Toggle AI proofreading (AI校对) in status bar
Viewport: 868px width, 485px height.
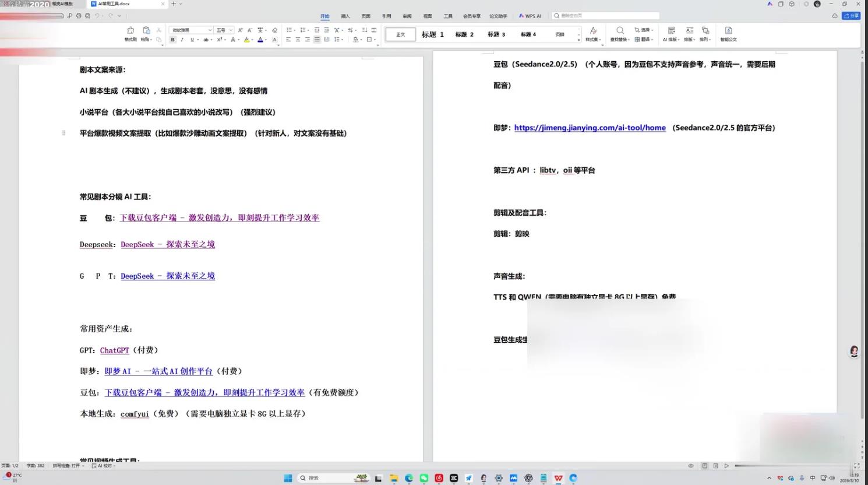(x=104, y=466)
